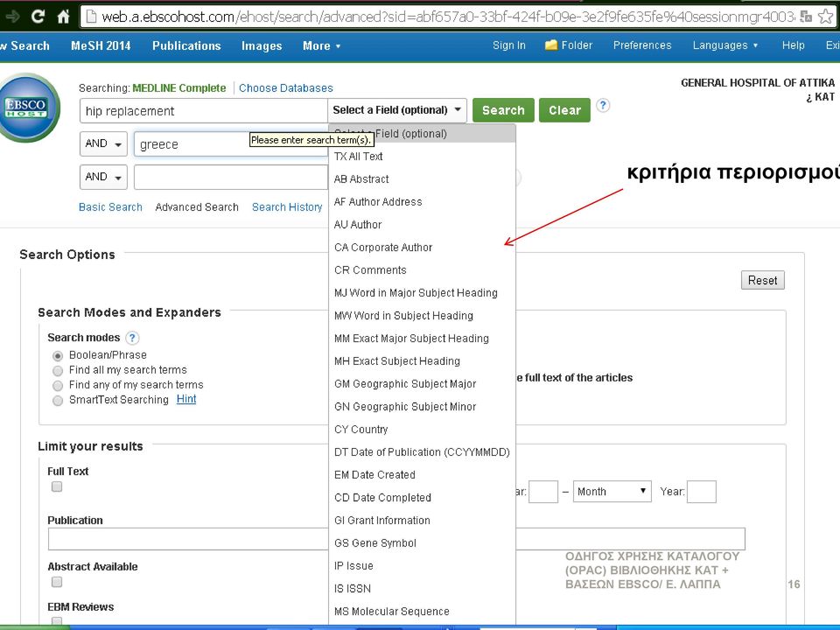
Task: Select Find all my search terms
Action: 58,371
